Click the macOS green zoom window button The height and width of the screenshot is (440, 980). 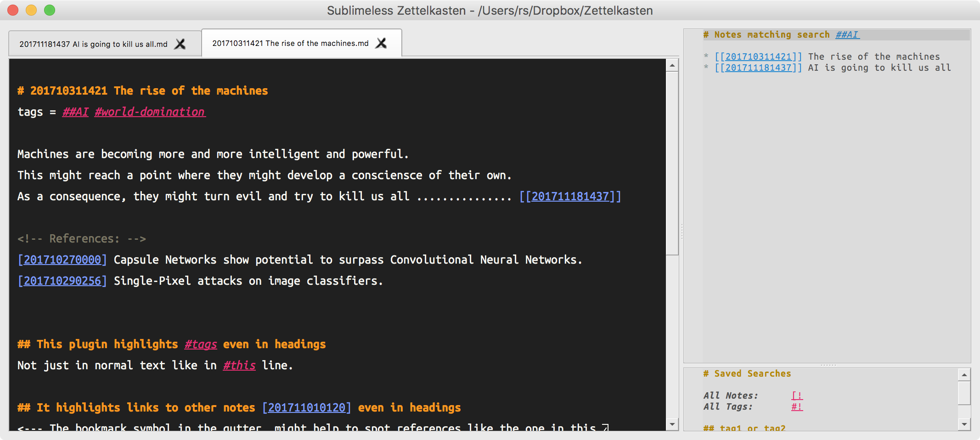[x=50, y=10]
